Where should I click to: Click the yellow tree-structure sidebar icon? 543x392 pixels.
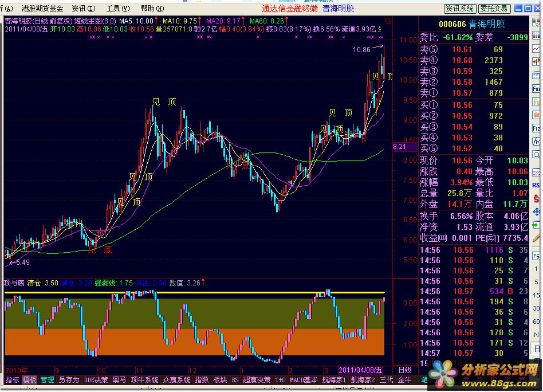pos(536,102)
